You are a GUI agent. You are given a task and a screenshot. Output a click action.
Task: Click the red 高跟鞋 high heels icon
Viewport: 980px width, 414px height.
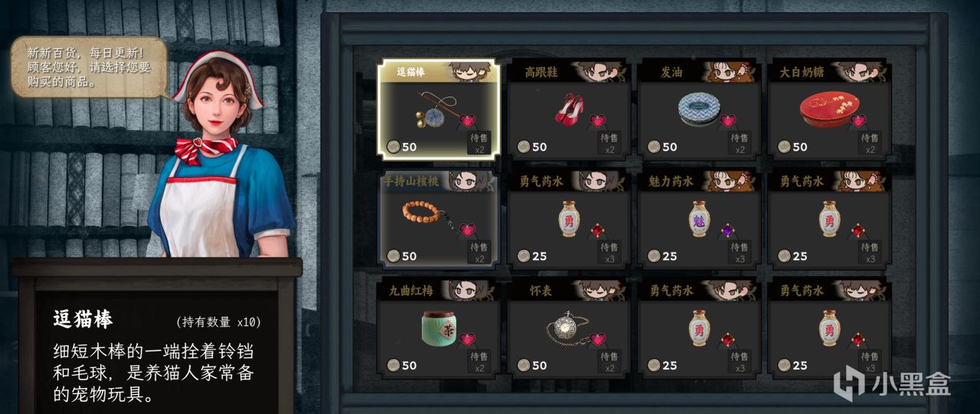click(x=569, y=108)
